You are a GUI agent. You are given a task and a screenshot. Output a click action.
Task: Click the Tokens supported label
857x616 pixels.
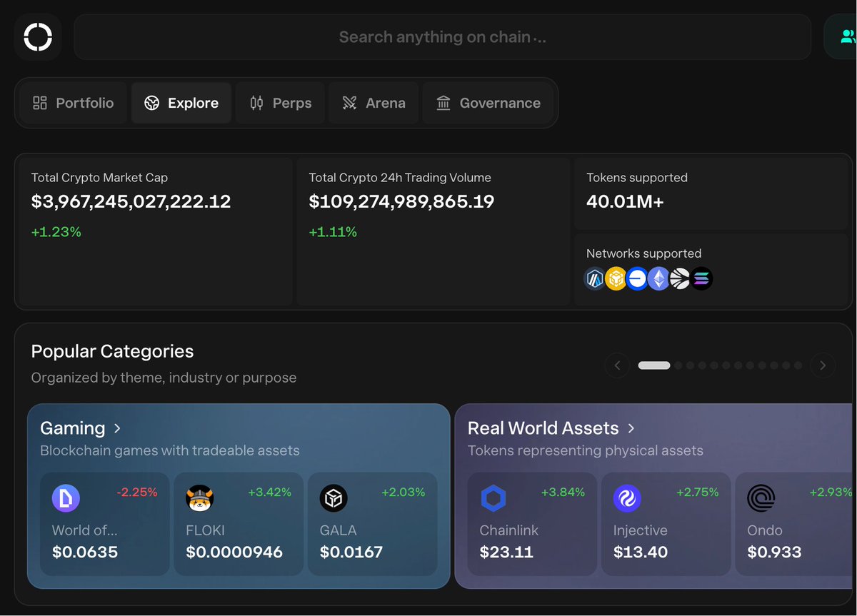637,178
